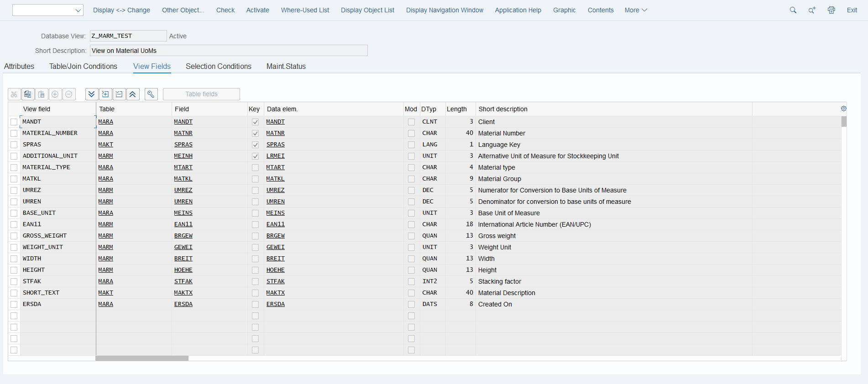Click the key icon in table toolbar

point(151,94)
